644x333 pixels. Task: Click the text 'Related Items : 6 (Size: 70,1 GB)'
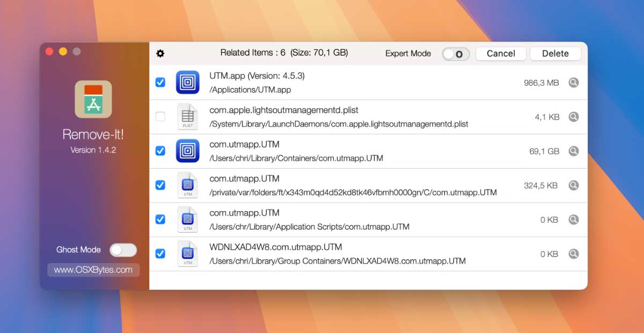(284, 53)
